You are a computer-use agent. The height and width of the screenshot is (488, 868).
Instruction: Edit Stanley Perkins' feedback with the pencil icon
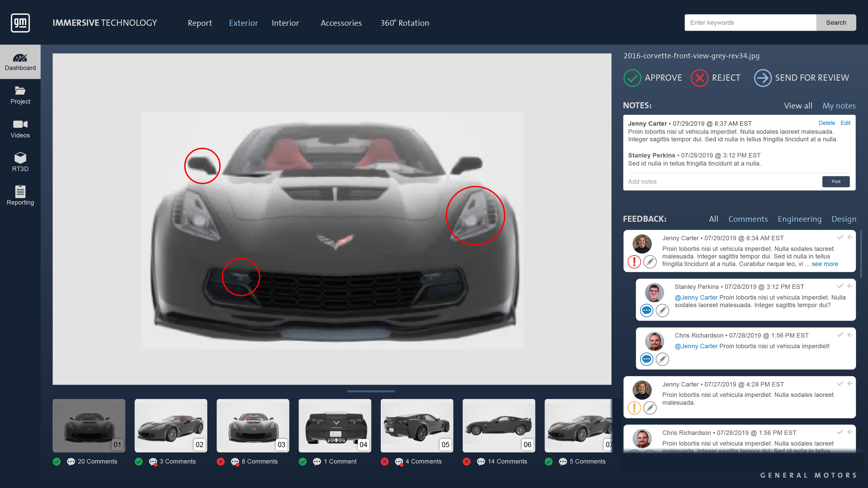(663, 310)
